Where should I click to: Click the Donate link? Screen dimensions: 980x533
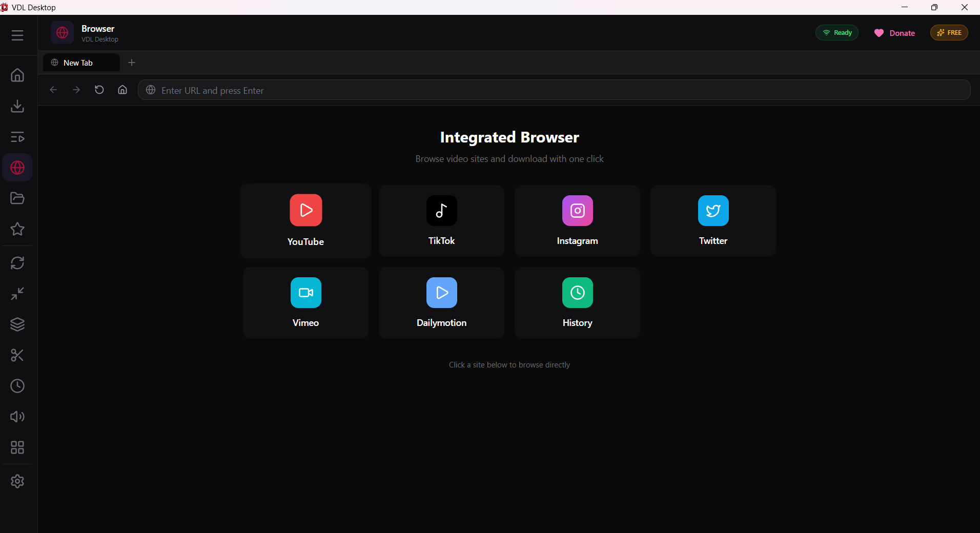point(894,33)
